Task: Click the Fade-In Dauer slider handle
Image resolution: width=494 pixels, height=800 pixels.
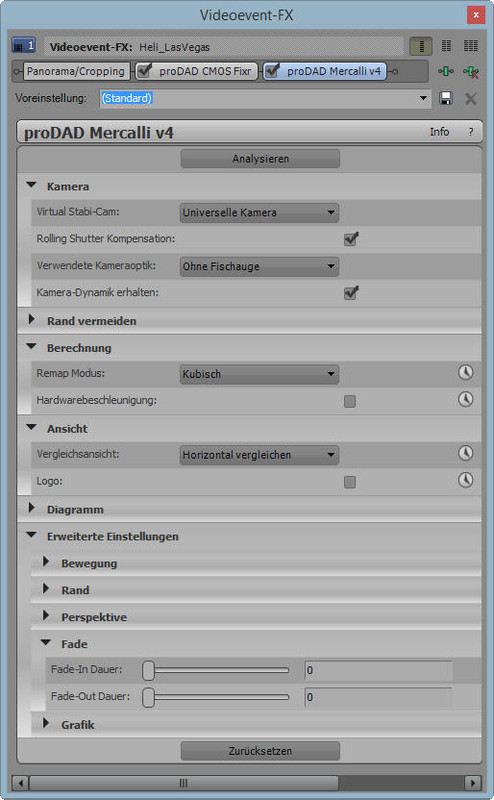Action: point(149,670)
